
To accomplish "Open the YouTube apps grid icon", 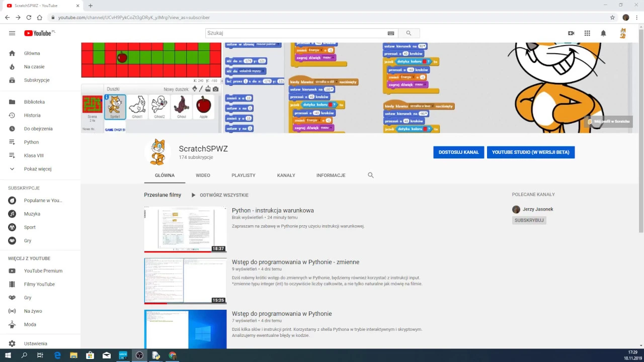I will (x=587, y=33).
